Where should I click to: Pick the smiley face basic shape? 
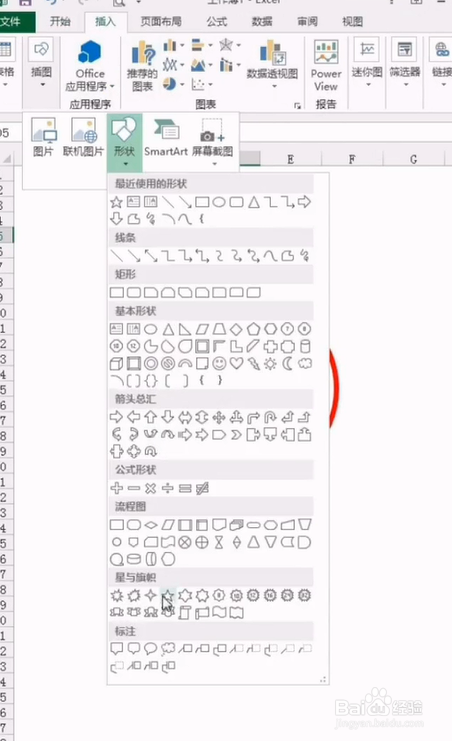(x=219, y=363)
